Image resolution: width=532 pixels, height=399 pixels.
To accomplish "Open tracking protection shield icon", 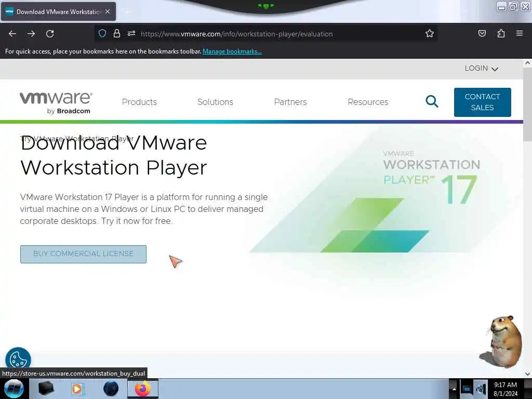I will pos(102,34).
